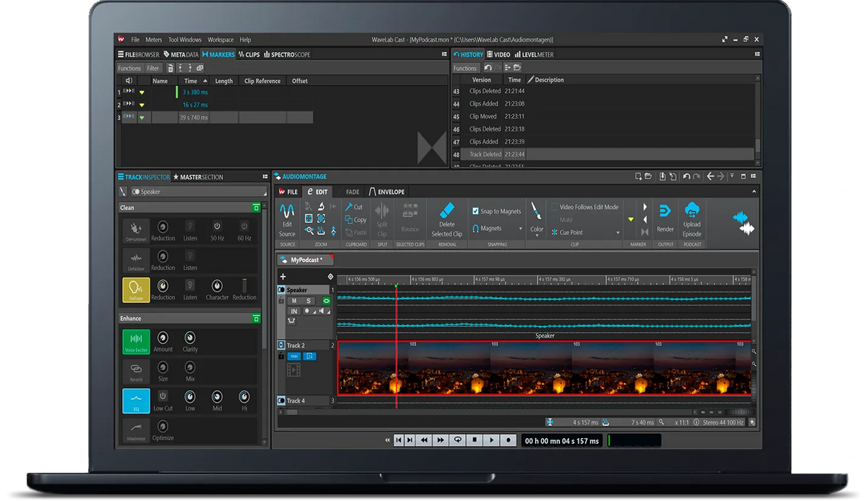Select the Maximizer module icon
This screenshot has height=501, width=868.
click(x=136, y=430)
